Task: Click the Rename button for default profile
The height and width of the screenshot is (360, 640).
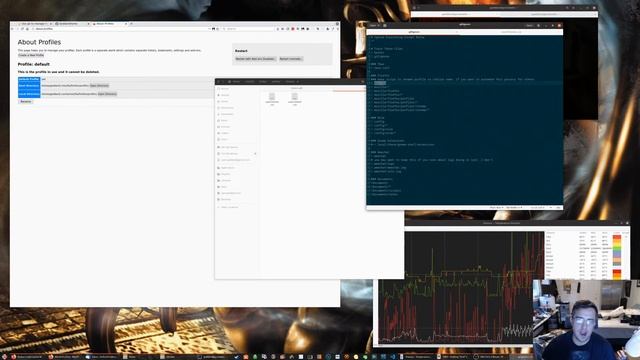Action: tap(25, 102)
